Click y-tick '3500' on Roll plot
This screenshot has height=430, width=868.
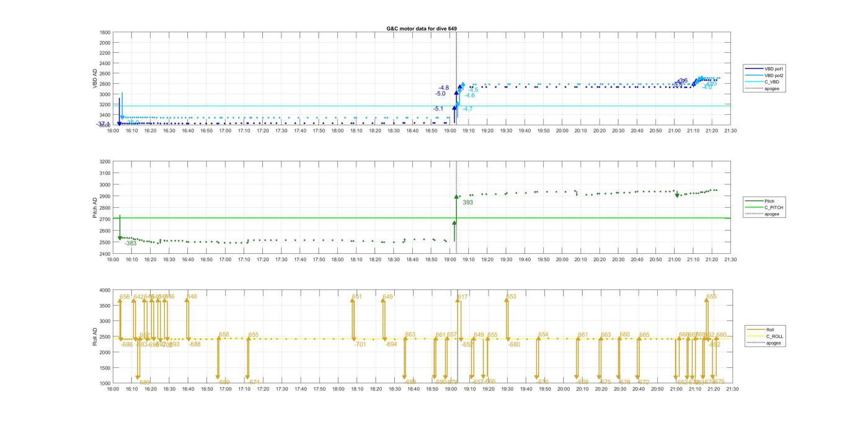click(104, 306)
